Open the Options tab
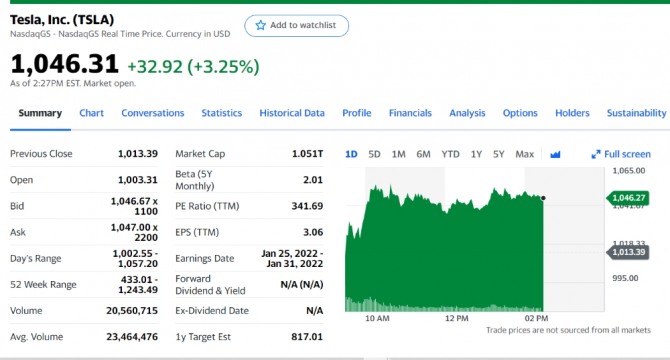Viewport: 670px width, 360px height. (520, 113)
